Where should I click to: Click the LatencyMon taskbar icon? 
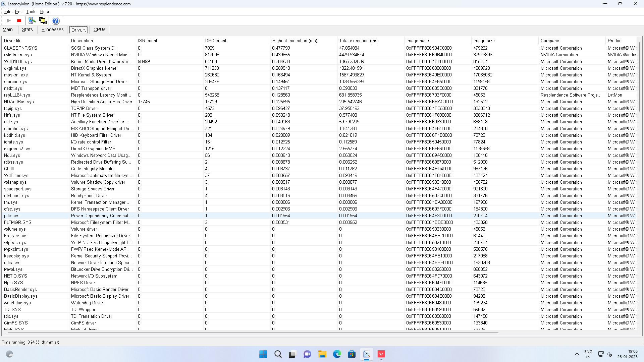pyautogui.click(x=366, y=354)
